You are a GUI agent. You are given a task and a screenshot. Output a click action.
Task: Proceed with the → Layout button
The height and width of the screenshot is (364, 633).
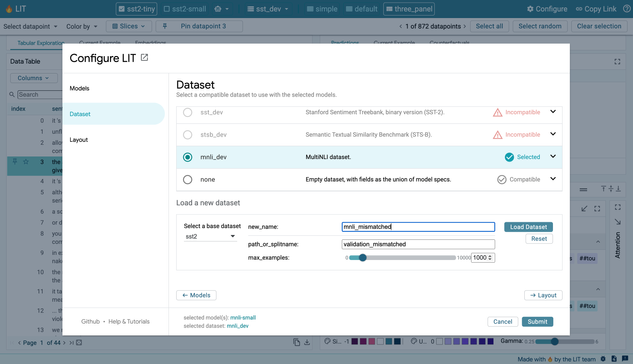(543, 295)
